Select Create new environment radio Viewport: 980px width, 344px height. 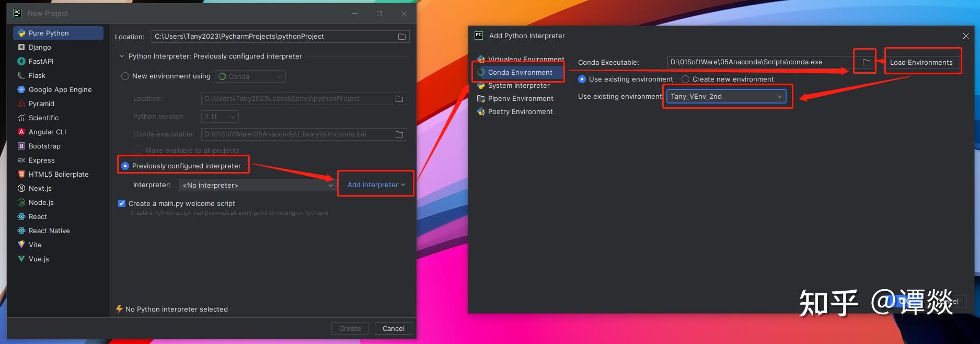coord(685,79)
